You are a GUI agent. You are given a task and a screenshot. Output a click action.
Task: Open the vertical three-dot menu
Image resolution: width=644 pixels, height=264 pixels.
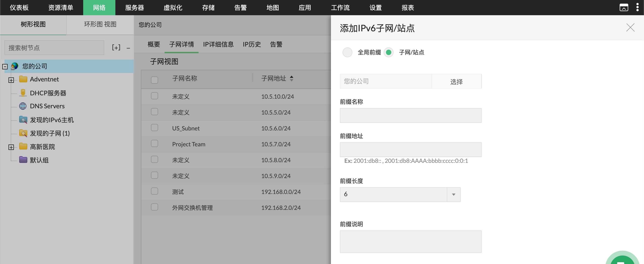click(x=637, y=8)
